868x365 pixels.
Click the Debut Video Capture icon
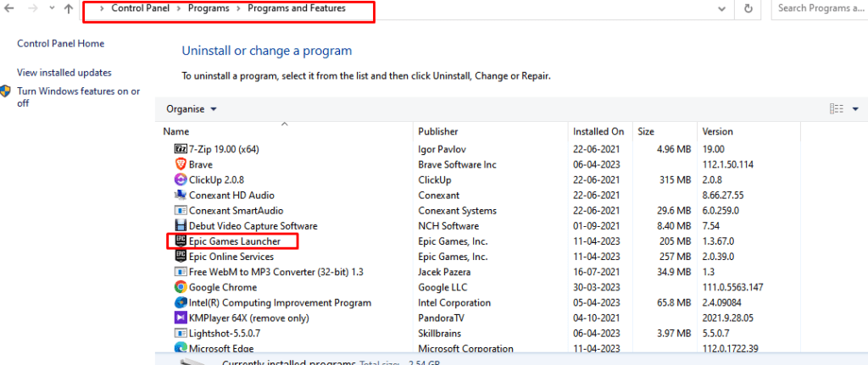coord(181,225)
